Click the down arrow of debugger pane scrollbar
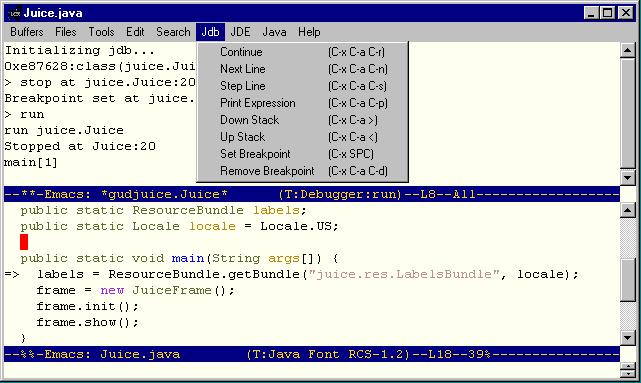The height and width of the screenshot is (383, 641). click(x=627, y=178)
